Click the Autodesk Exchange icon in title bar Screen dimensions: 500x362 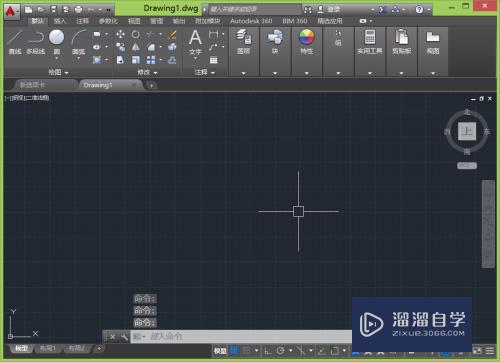pos(382,9)
